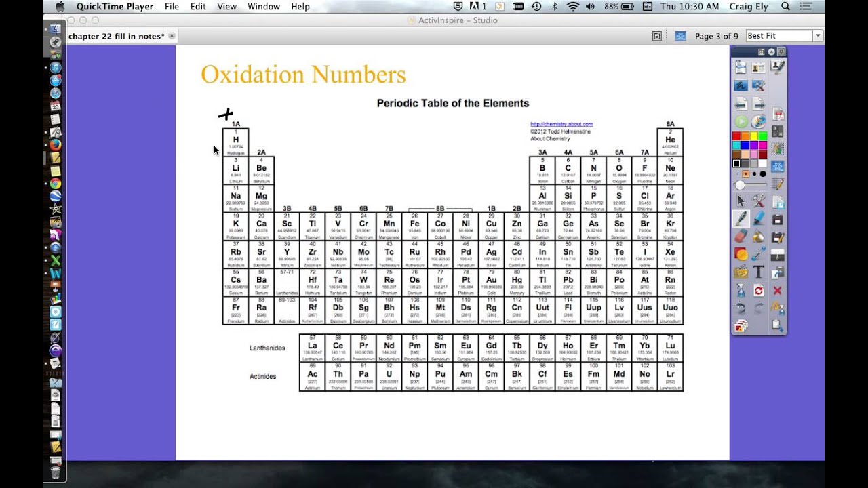Open the Help menu
The height and width of the screenshot is (488, 868).
point(300,7)
